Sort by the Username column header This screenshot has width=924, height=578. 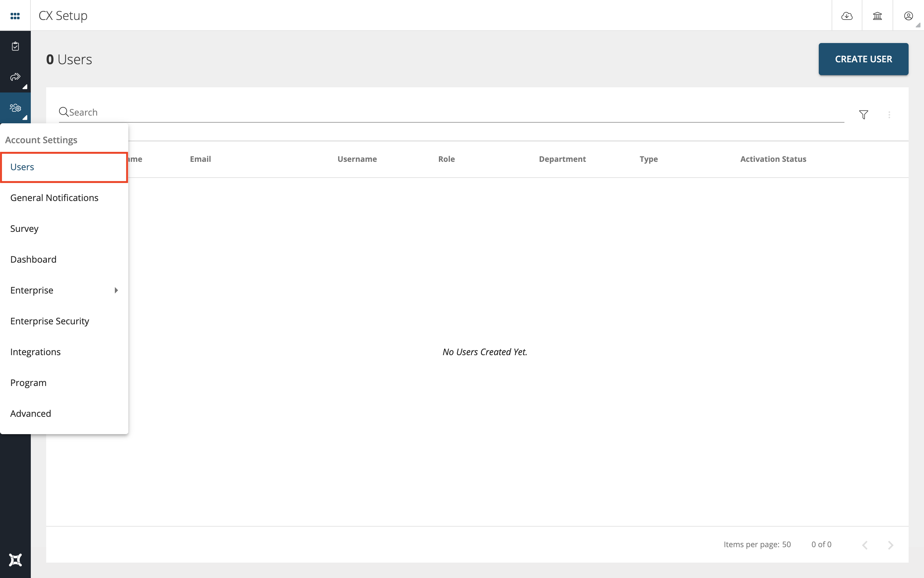pyautogui.click(x=357, y=159)
